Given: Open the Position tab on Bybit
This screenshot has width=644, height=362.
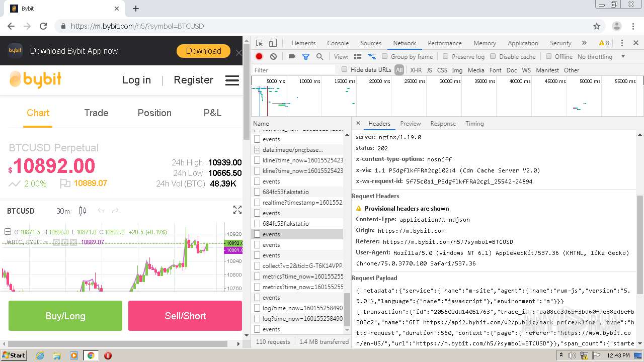Looking at the screenshot, I should (x=154, y=113).
